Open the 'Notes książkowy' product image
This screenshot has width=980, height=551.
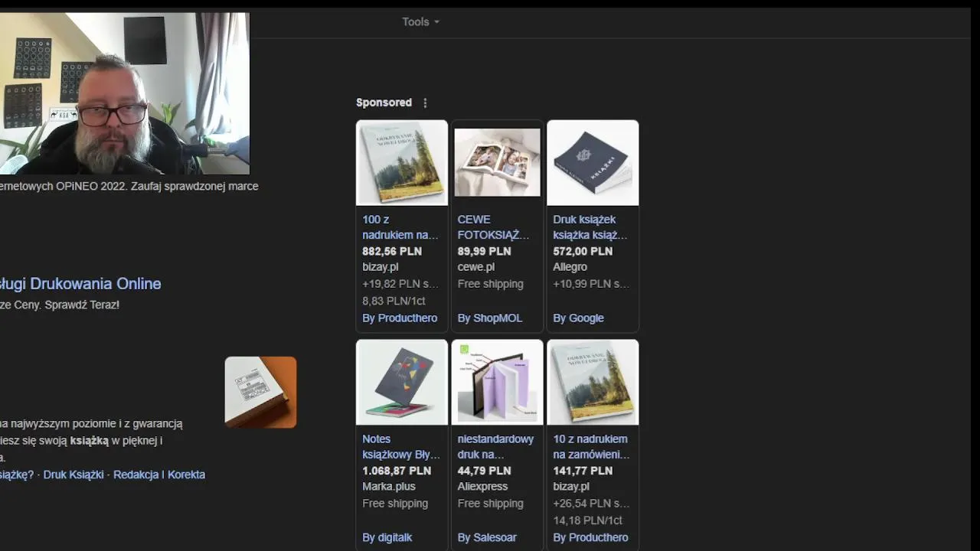click(402, 383)
